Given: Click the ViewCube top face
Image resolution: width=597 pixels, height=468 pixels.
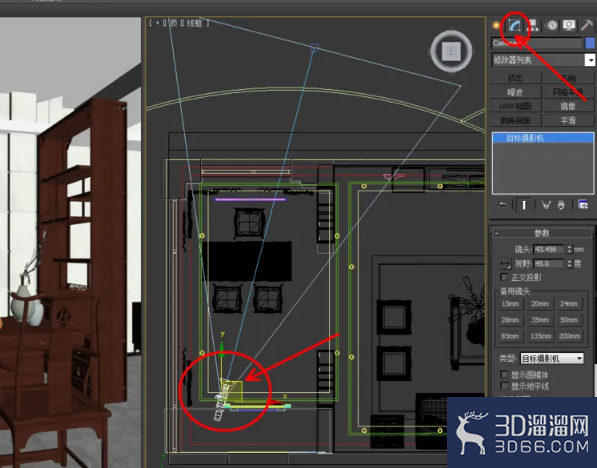Looking at the screenshot, I should coord(452,51).
